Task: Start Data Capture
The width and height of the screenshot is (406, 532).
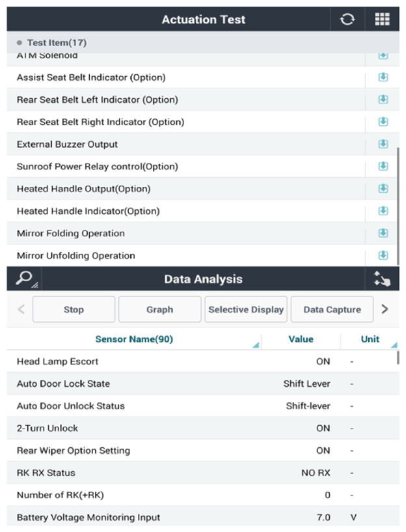Action: [332, 309]
